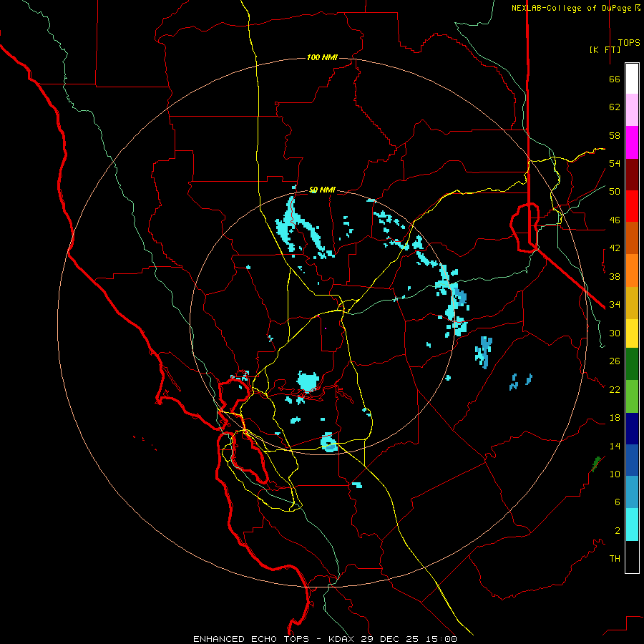644x644 pixels.
Task: Click the 15:00 time stamp
Action: tap(441, 639)
